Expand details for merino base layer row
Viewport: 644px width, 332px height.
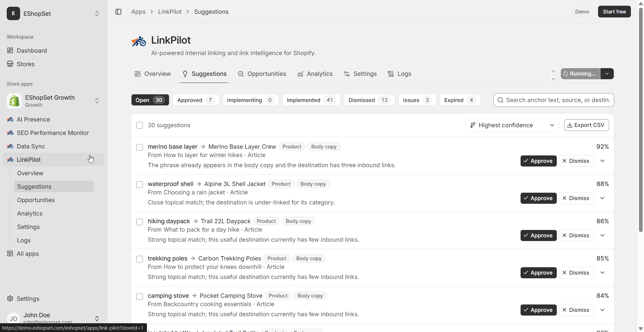tap(602, 161)
